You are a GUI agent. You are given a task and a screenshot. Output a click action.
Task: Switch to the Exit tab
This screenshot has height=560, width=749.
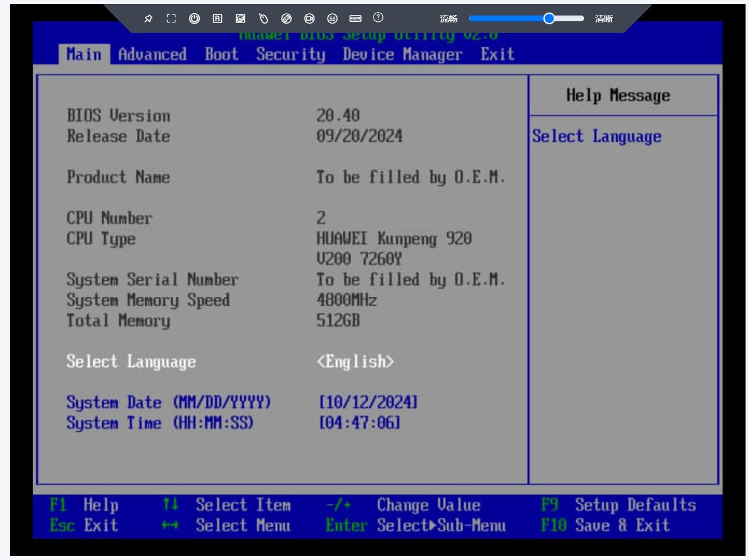pos(498,54)
